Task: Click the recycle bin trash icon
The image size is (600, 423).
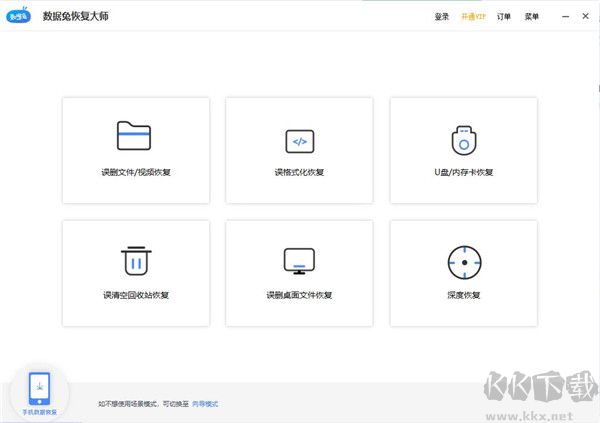Action: (x=135, y=262)
